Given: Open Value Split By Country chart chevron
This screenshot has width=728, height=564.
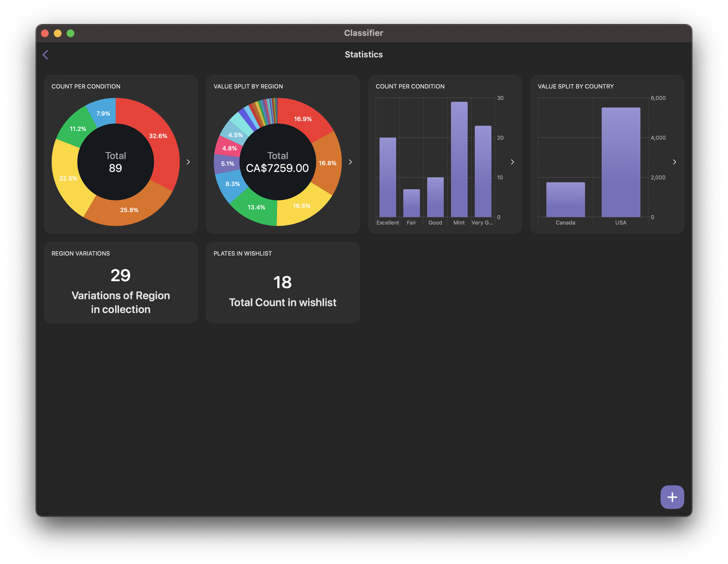Looking at the screenshot, I should (x=674, y=162).
